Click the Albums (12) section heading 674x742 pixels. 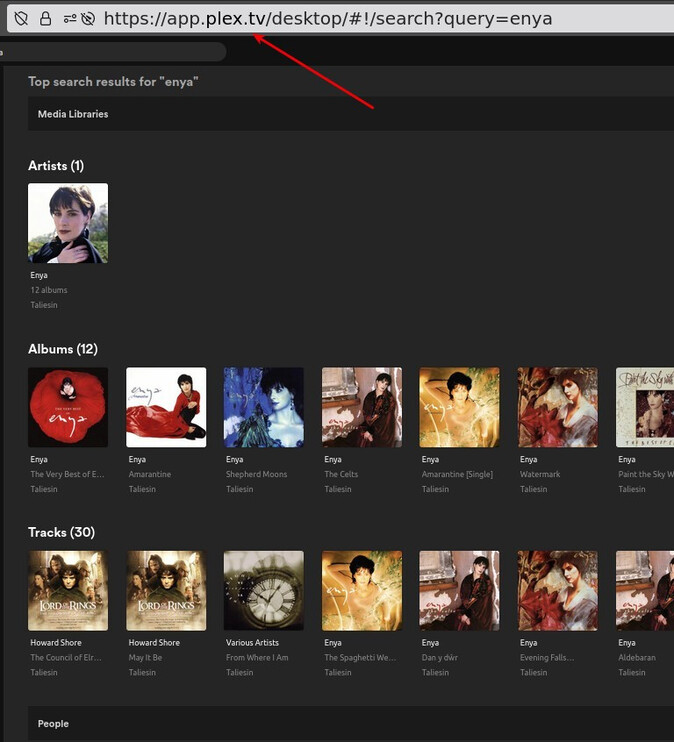[63, 349]
